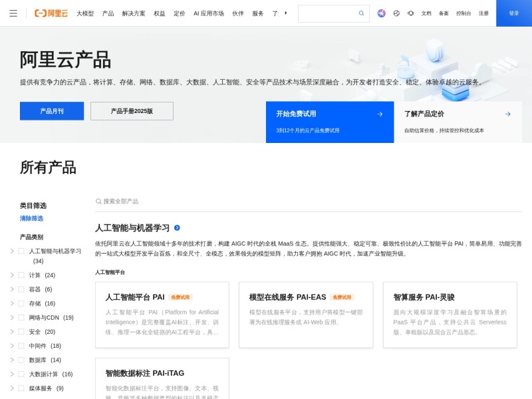Expand the 容器 category chevron
The width and height of the screenshot is (532, 399).
coord(12,289)
